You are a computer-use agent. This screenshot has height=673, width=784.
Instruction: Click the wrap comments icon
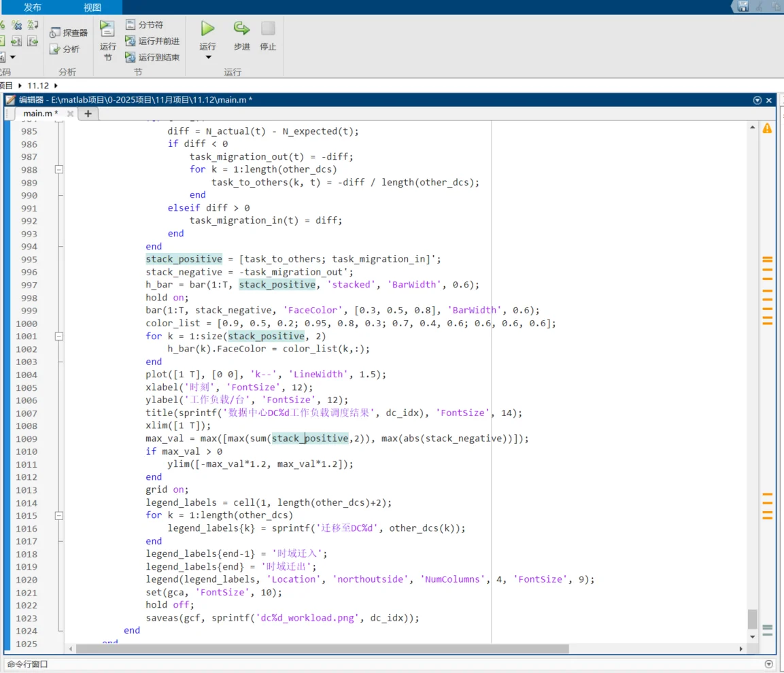click(x=33, y=25)
